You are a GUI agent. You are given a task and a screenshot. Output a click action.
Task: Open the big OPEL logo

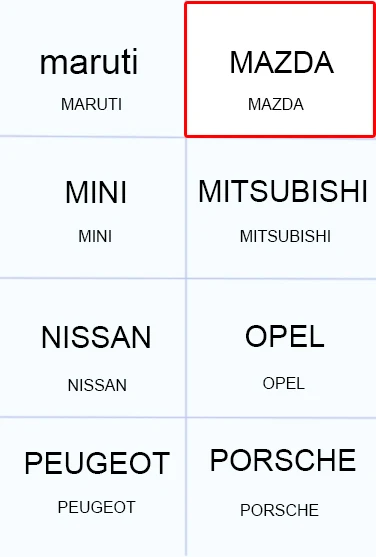click(x=285, y=336)
